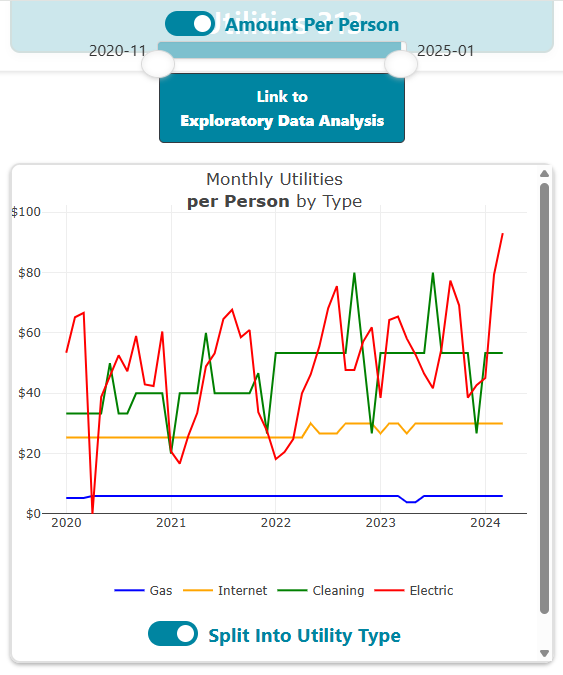Click the $40 y-axis label

[29, 393]
